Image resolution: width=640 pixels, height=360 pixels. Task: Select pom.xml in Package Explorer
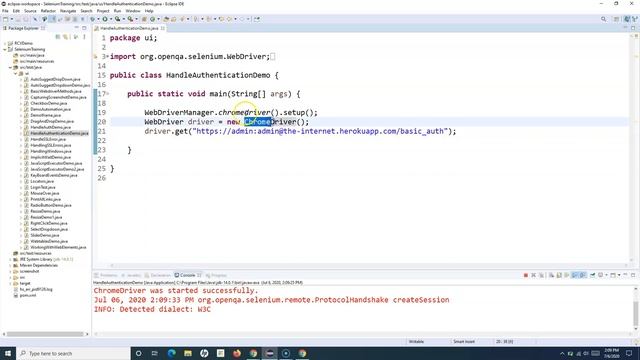pos(28,295)
